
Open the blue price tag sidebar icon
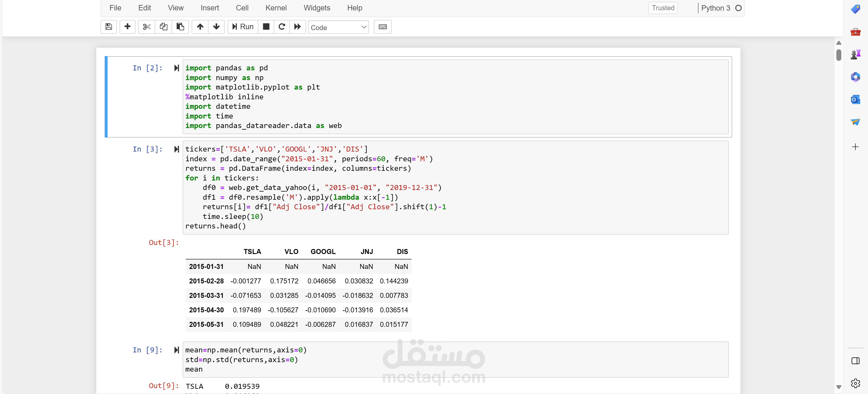(855, 9)
